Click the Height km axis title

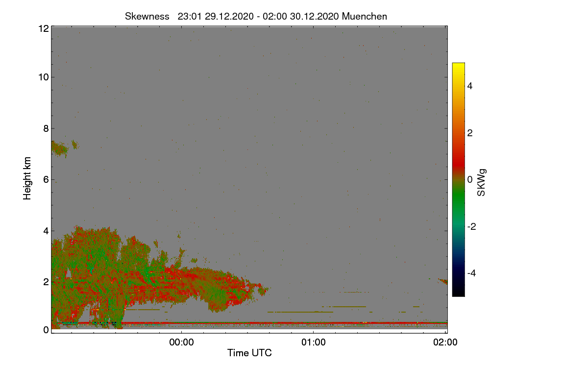coord(27,179)
